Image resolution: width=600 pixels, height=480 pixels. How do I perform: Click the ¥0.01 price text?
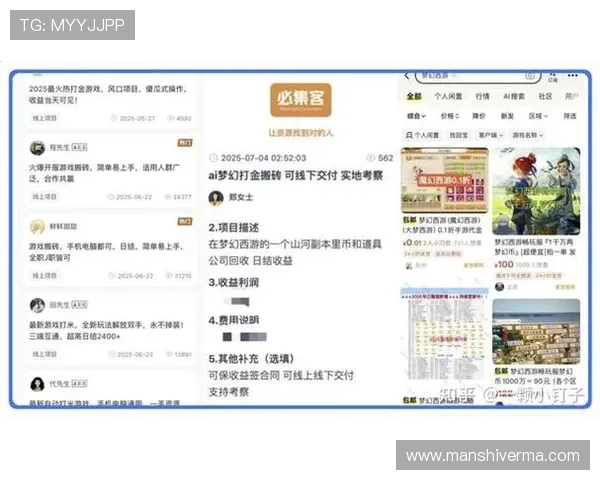(412, 243)
